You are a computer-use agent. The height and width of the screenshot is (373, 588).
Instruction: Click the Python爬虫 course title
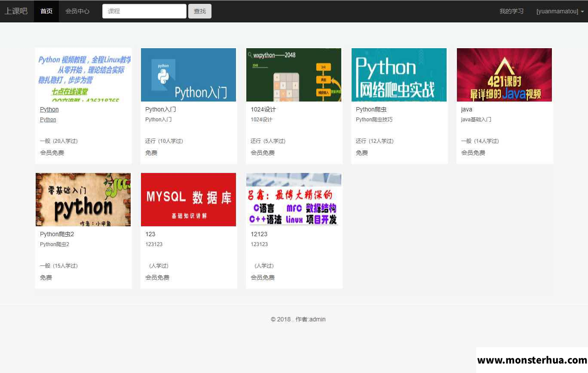pos(371,109)
